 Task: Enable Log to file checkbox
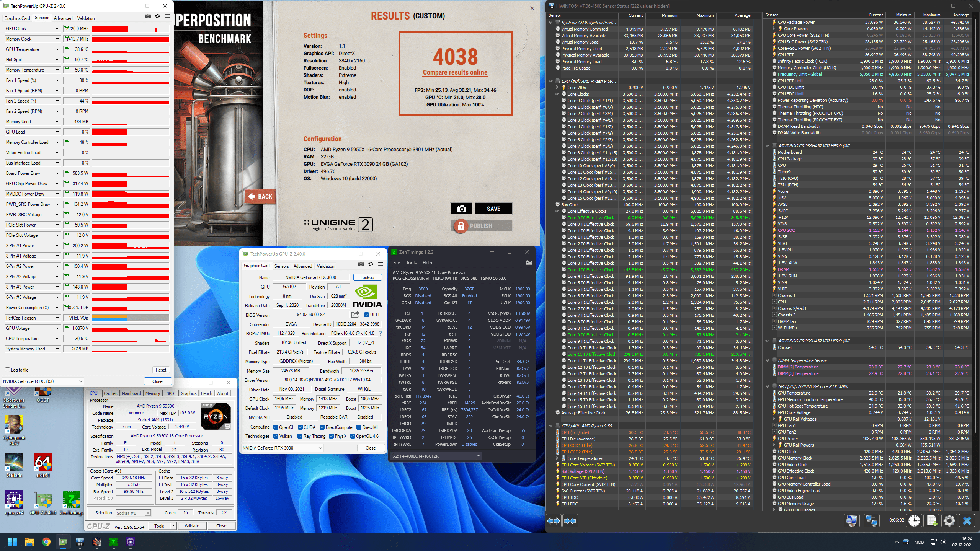click(7, 370)
